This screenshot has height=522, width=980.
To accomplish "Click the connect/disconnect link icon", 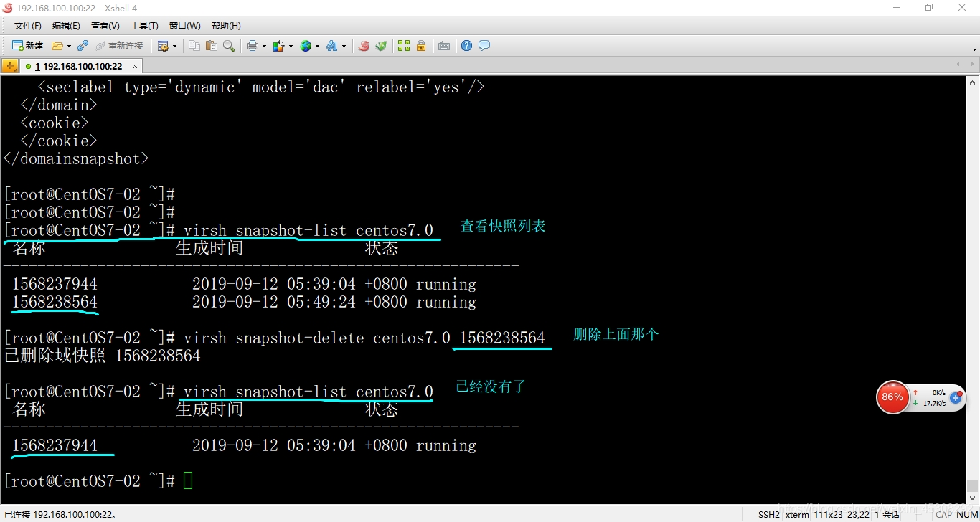I will 83,46.
